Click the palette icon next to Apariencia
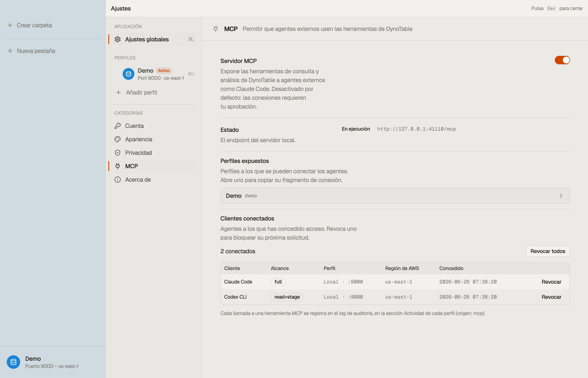Viewport: 588px width, 378px height. point(118,139)
